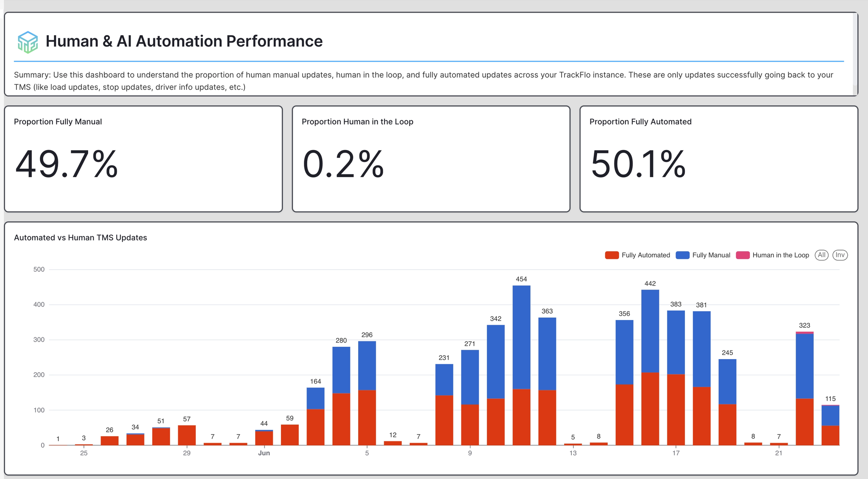
Task: Click the bar labeled 231
Action: 444,404
